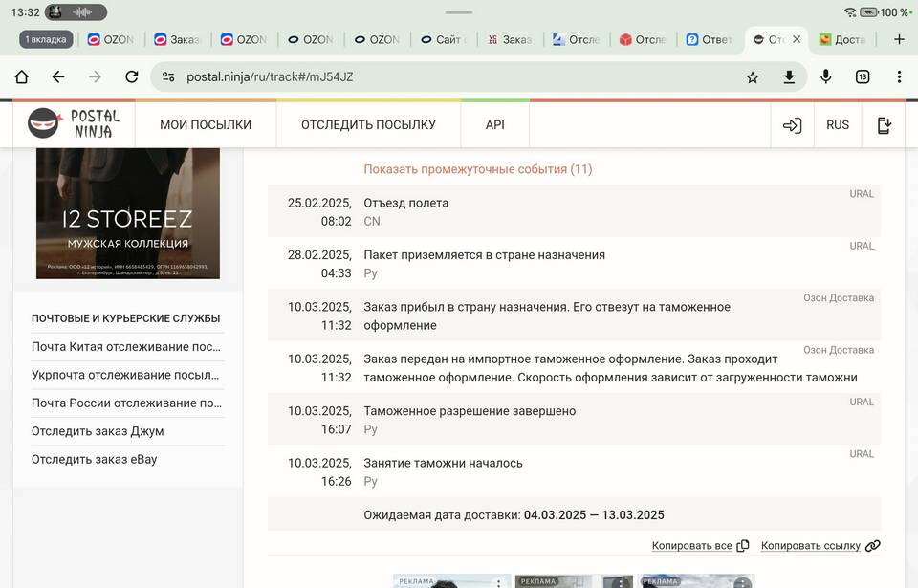This screenshot has width=918, height=588.
Task: Click the chain link icon beside Копировать ссылку
Action: pos(872,545)
